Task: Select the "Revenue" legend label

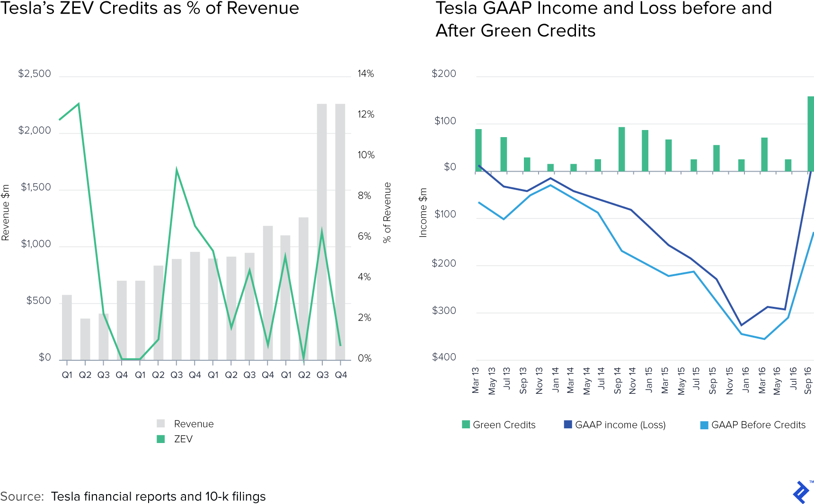Action: (194, 424)
